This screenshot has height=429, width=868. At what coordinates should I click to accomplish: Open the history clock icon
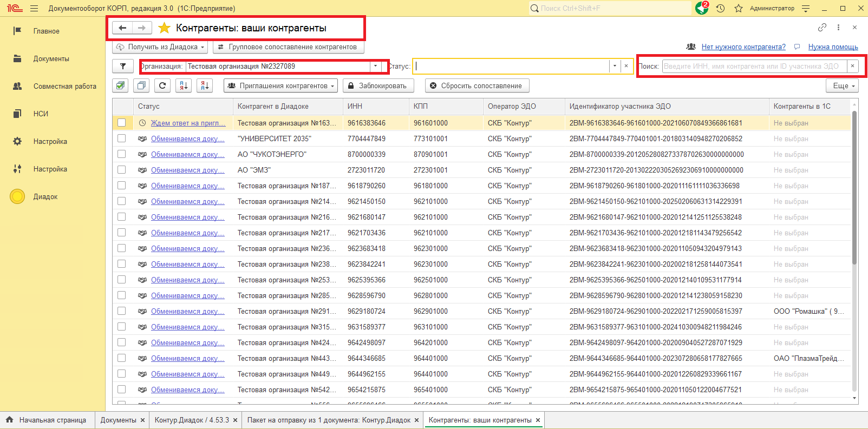click(720, 8)
